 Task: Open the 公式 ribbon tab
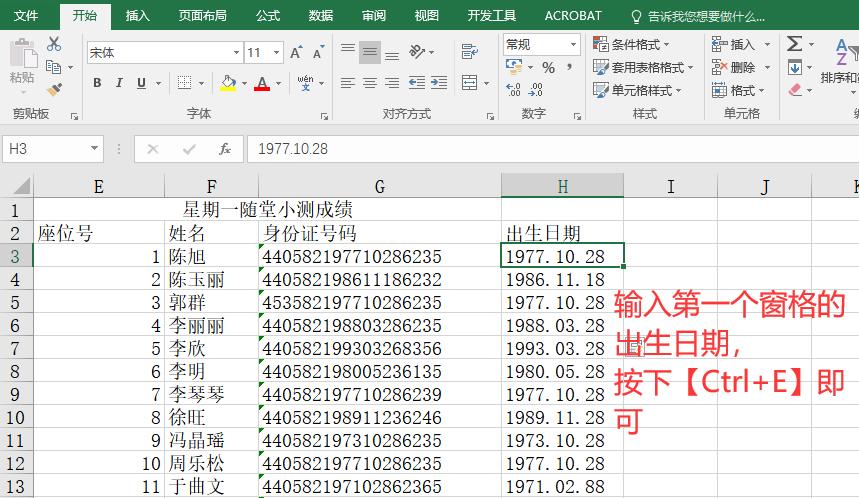point(267,16)
